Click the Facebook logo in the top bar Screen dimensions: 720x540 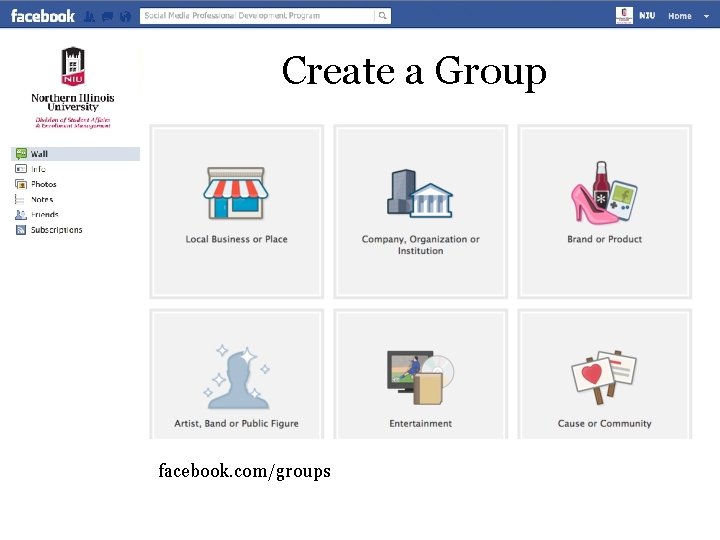click(42, 16)
